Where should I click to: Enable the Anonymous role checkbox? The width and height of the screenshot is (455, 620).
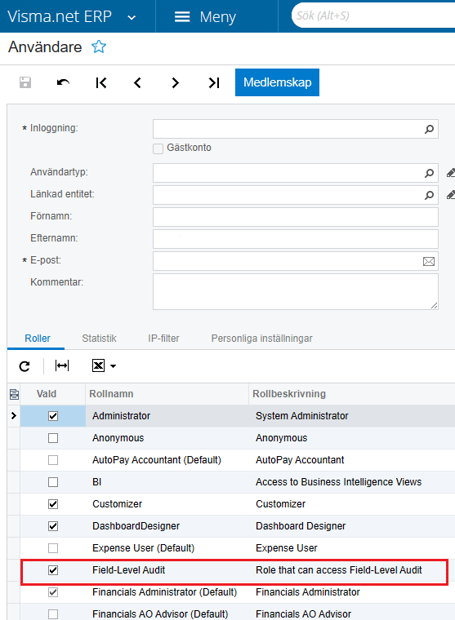pyautogui.click(x=53, y=438)
